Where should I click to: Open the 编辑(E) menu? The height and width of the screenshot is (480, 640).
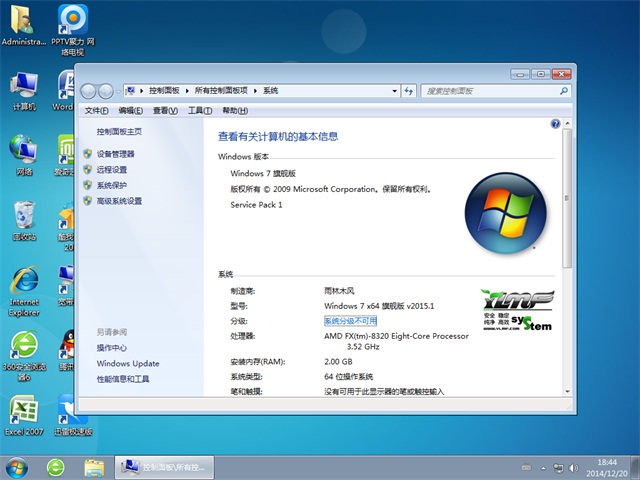click(131, 111)
